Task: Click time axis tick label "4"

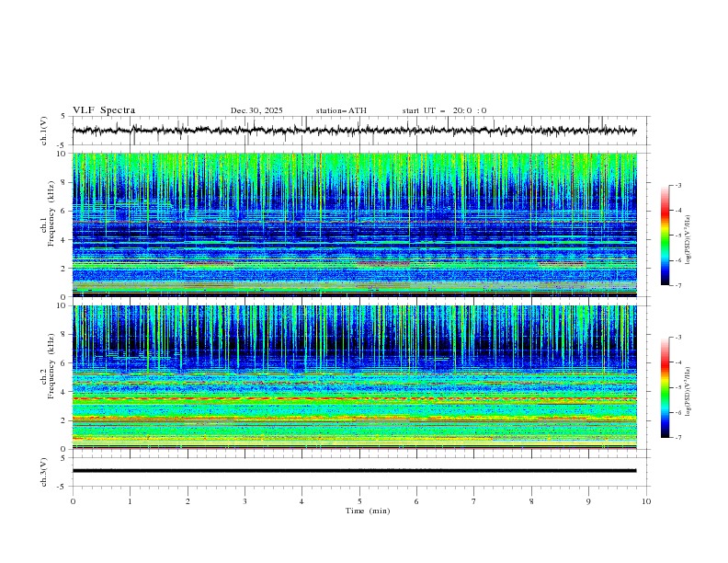Action: point(301,501)
